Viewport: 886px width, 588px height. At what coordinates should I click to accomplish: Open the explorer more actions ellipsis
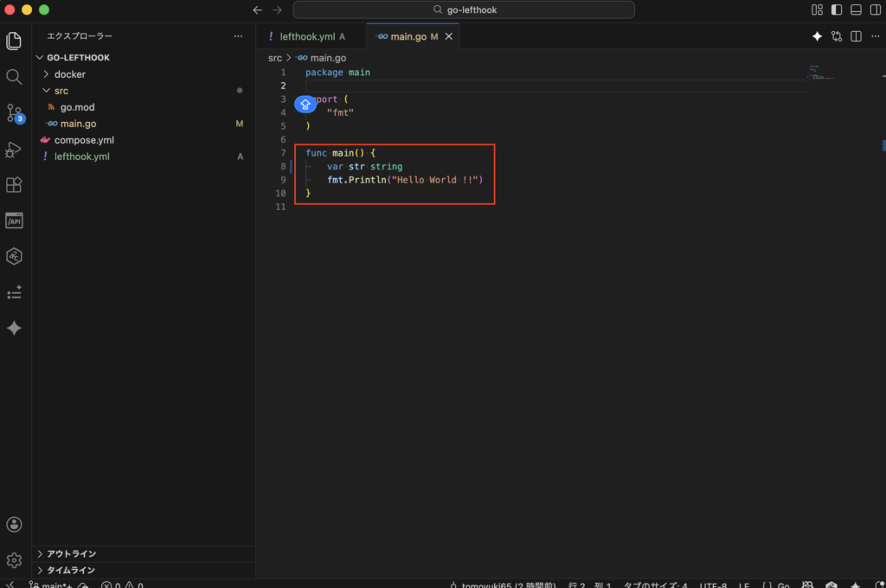point(238,36)
